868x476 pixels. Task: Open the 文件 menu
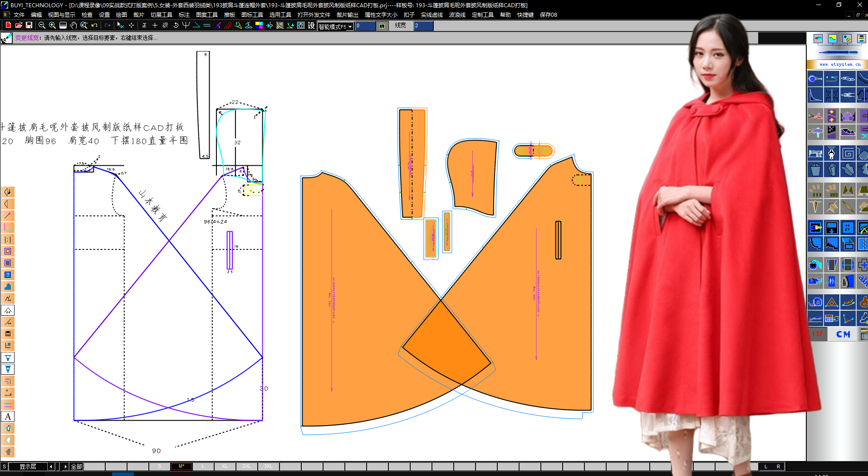point(19,15)
